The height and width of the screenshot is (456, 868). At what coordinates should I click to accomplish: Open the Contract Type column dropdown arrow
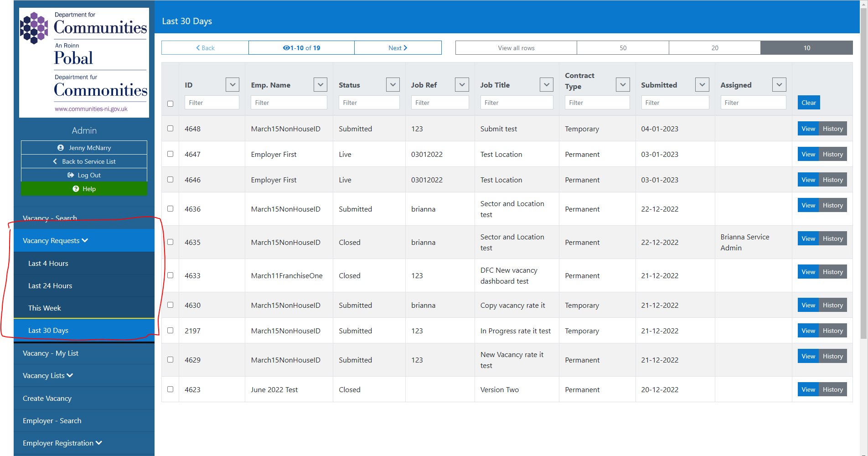pyautogui.click(x=622, y=84)
